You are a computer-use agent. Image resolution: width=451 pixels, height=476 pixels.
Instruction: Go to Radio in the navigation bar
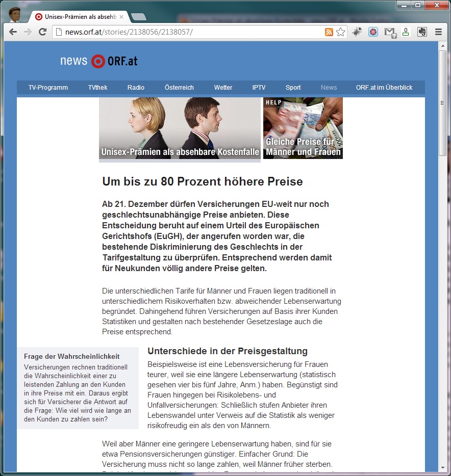point(136,88)
